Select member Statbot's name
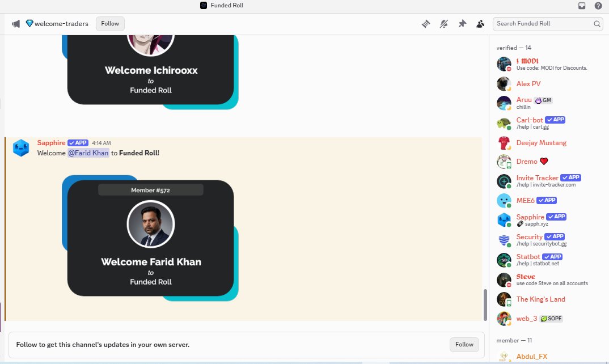 click(x=528, y=256)
